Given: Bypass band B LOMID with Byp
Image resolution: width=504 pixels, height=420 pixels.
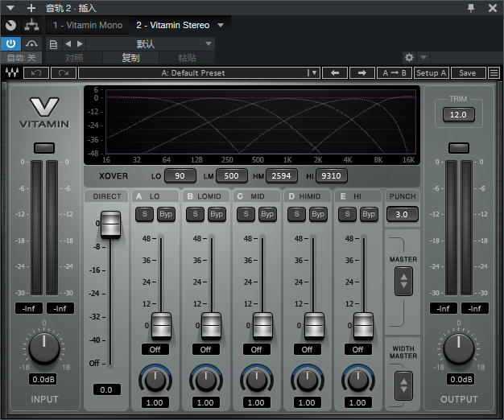Looking at the screenshot, I should click(217, 214).
